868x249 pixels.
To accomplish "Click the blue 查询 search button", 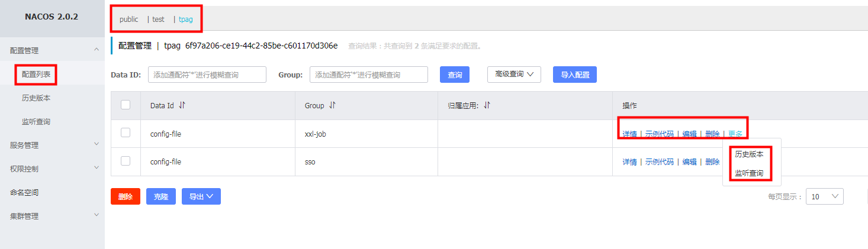I will 455,75.
